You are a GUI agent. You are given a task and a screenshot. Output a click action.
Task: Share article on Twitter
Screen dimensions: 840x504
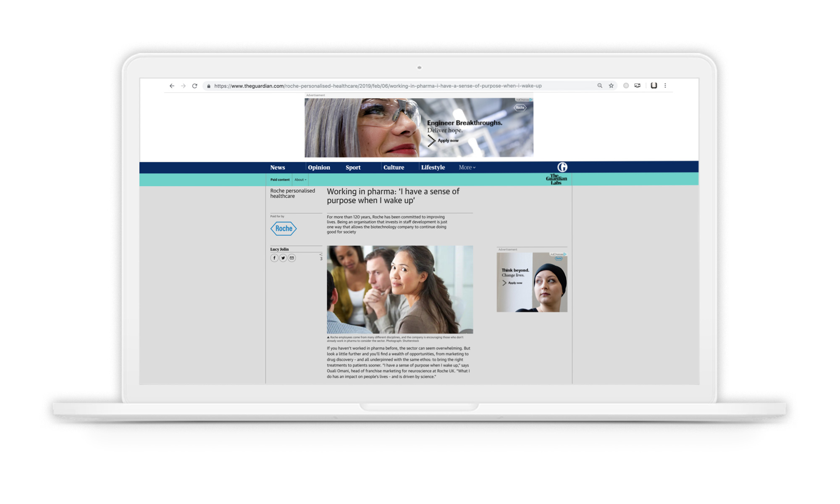click(x=283, y=258)
